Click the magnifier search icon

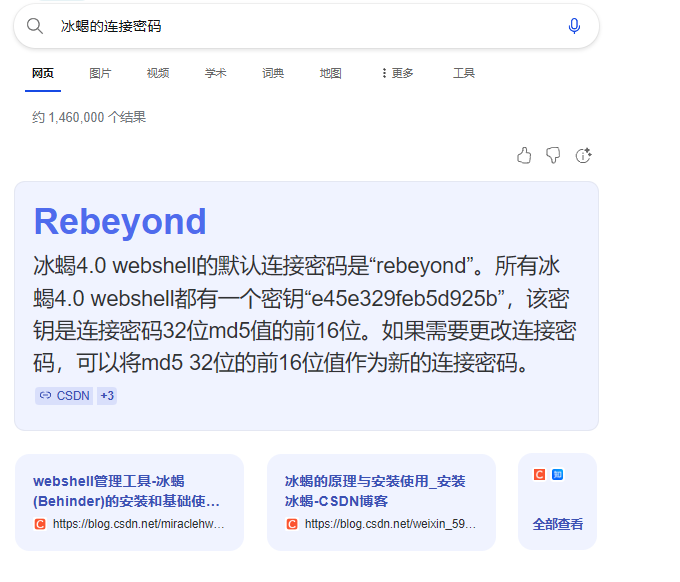tap(35, 26)
